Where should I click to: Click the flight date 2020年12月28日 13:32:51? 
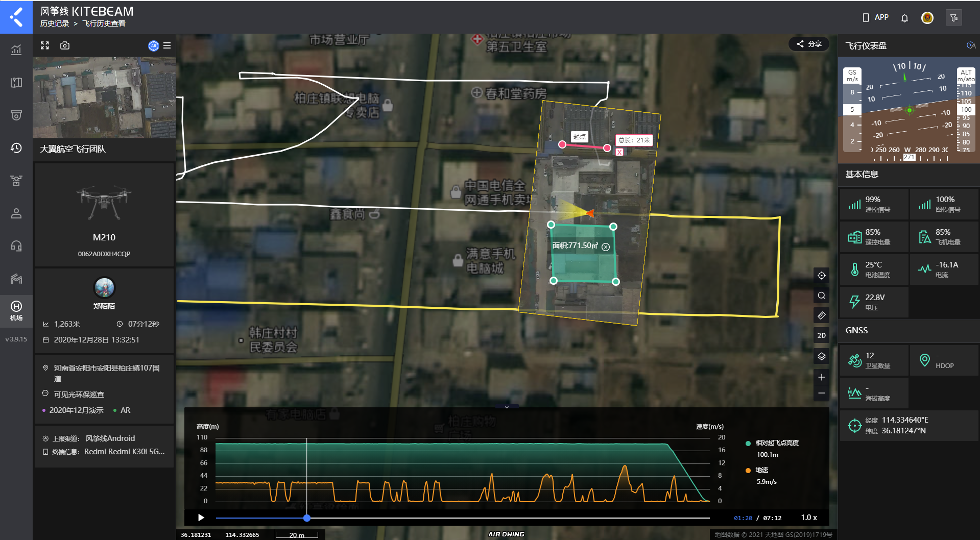(97, 340)
